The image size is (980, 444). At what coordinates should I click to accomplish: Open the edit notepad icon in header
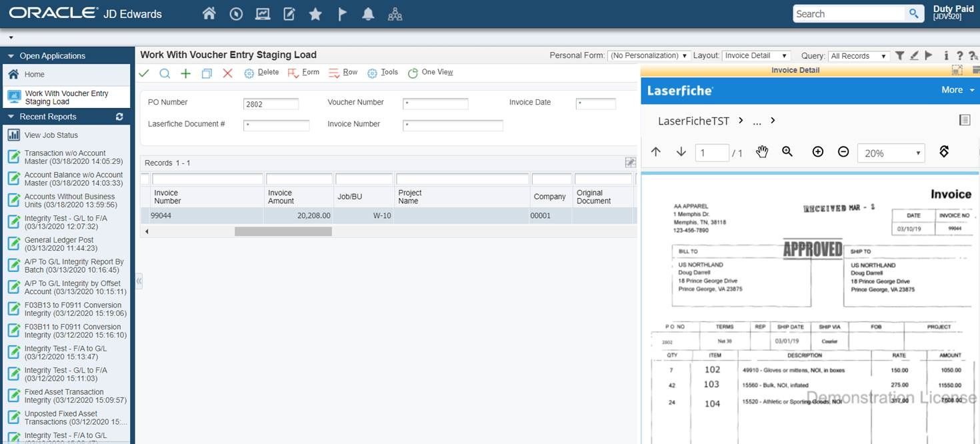point(289,13)
